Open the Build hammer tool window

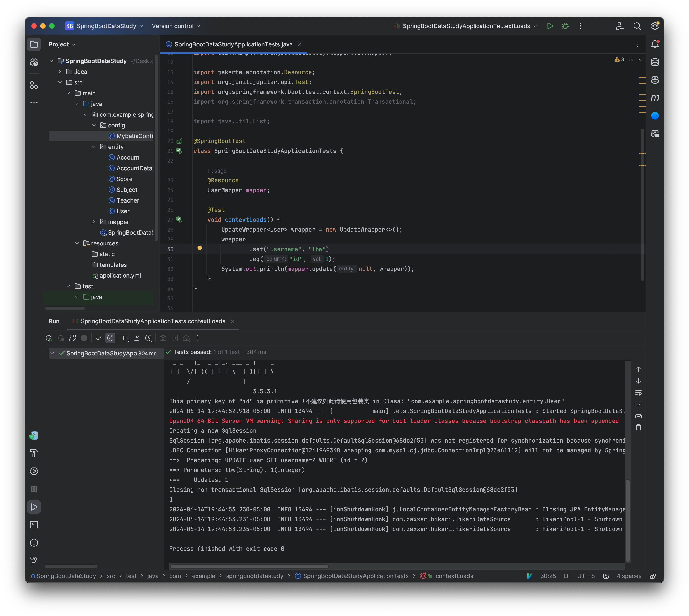(x=34, y=454)
